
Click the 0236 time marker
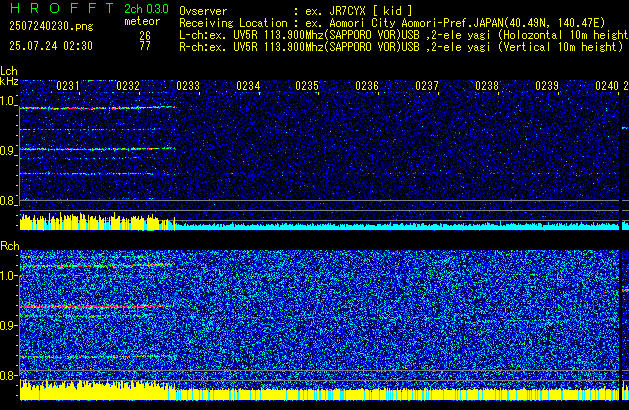coord(367,86)
